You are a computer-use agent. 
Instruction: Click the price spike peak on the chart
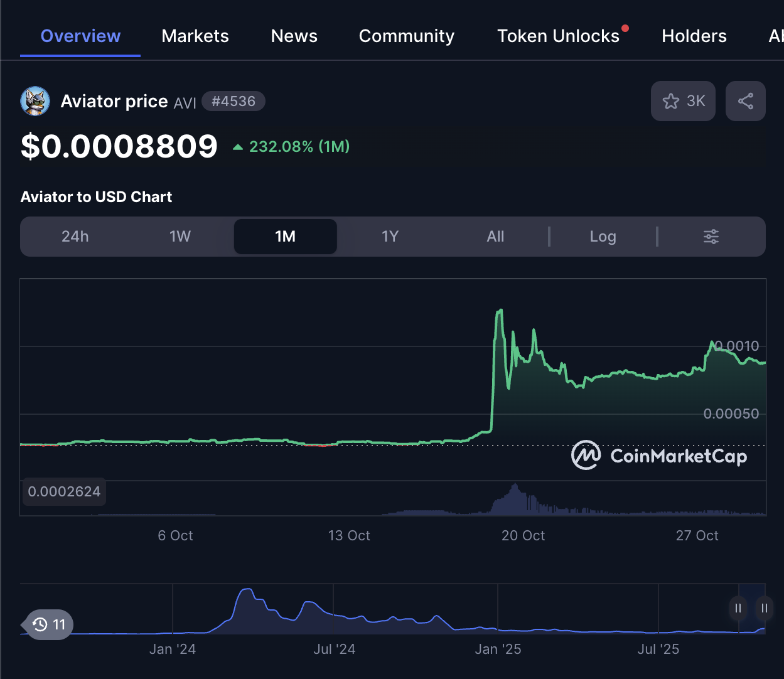pos(500,311)
